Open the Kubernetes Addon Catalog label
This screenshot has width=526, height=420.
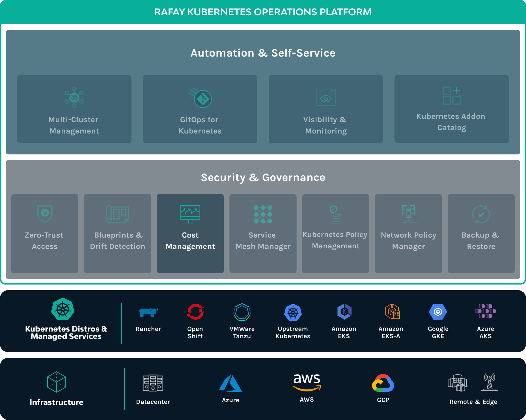[x=451, y=122]
